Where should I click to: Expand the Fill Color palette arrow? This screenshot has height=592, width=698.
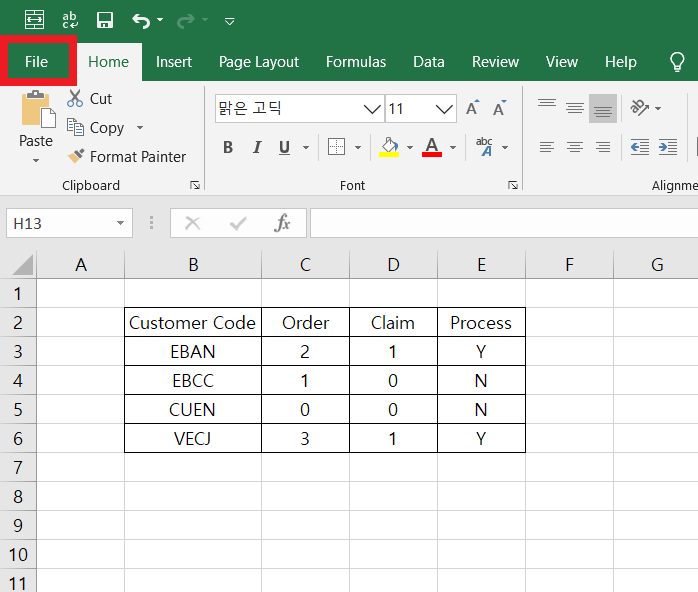tap(410, 147)
